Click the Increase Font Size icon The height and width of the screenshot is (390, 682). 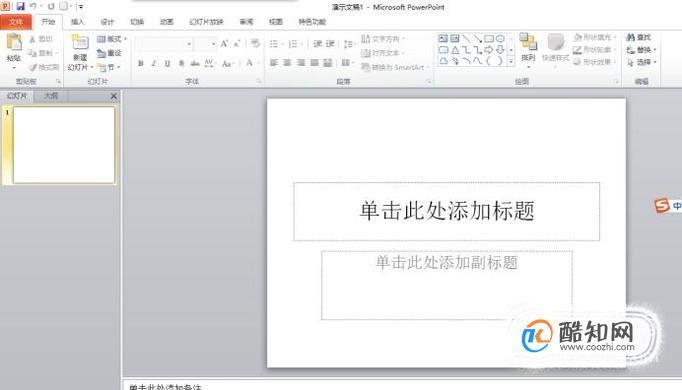[x=224, y=44]
